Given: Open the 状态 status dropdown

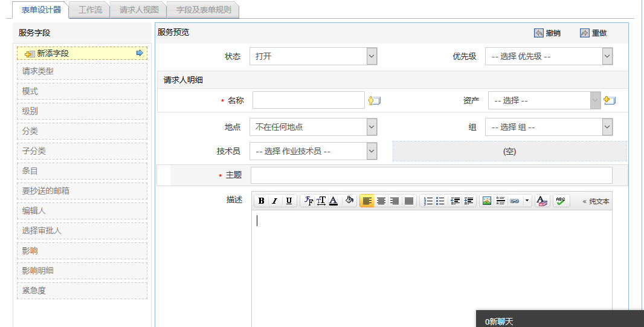Looking at the screenshot, I should pos(313,56).
